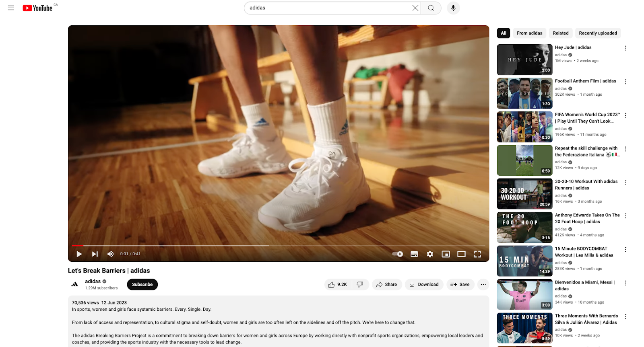Open the hamburger guide menu

11,8
